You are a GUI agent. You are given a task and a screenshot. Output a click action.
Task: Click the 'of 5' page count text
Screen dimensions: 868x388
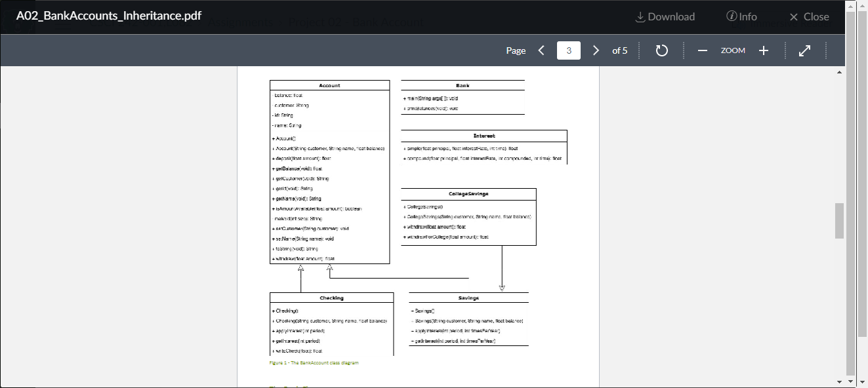[620, 50]
